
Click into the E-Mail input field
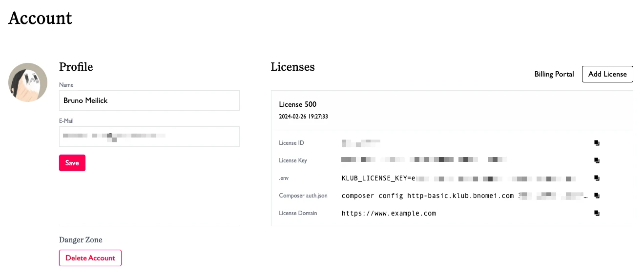149,137
